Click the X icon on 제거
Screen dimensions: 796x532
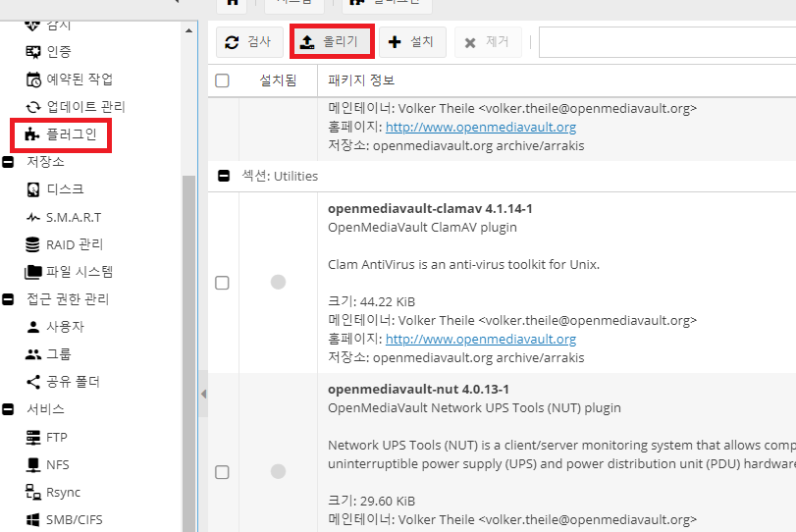pos(470,43)
